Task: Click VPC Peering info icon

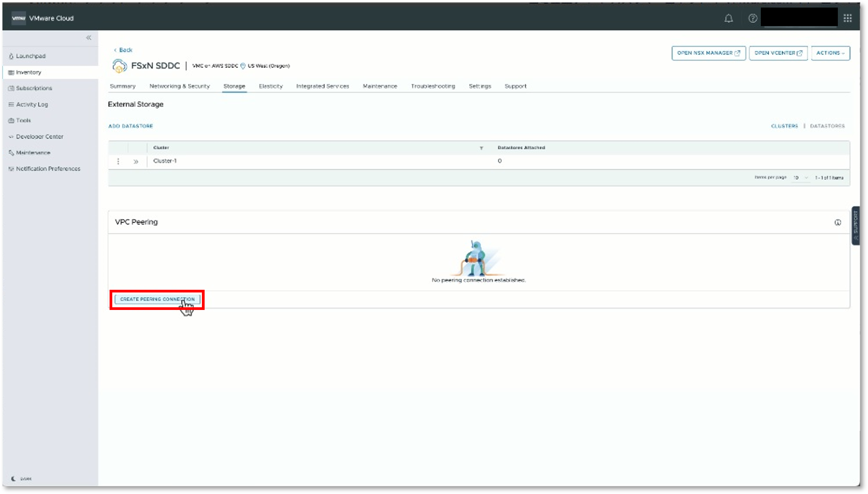Action: point(838,223)
